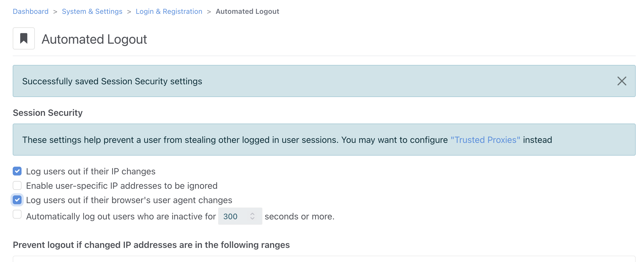Navigate to Login & Registration breadcrumb

[169, 11]
